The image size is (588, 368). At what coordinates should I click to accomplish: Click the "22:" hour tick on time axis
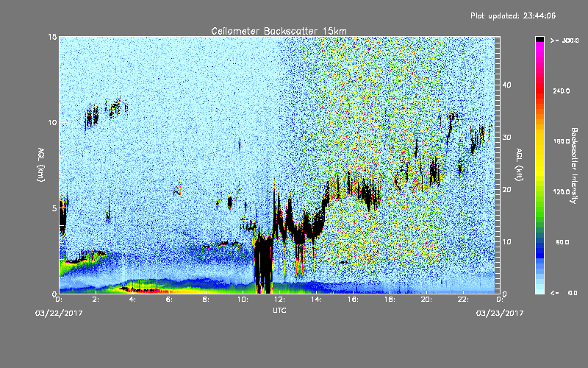point(463,300)
